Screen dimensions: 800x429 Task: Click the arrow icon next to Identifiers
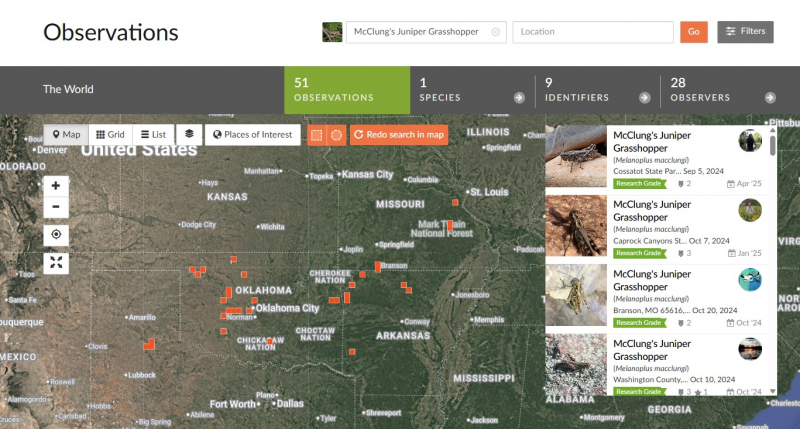pyautogui.click(x=644, y=97)
